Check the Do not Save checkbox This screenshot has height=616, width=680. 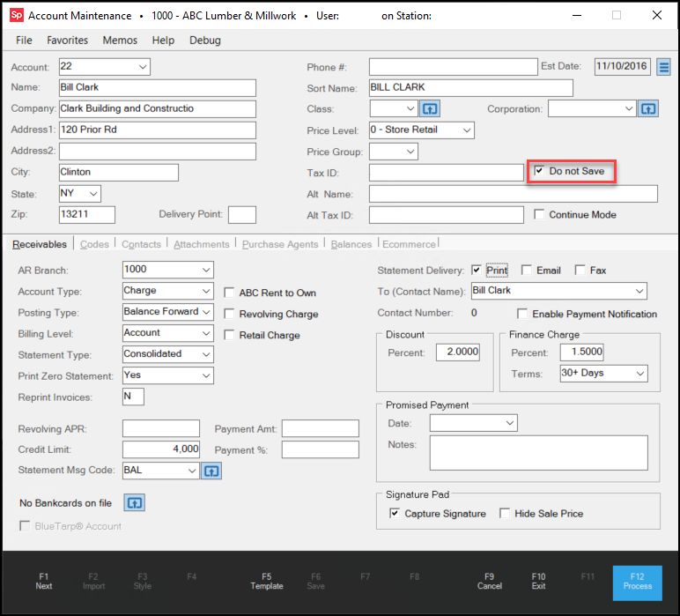point(539,171)
